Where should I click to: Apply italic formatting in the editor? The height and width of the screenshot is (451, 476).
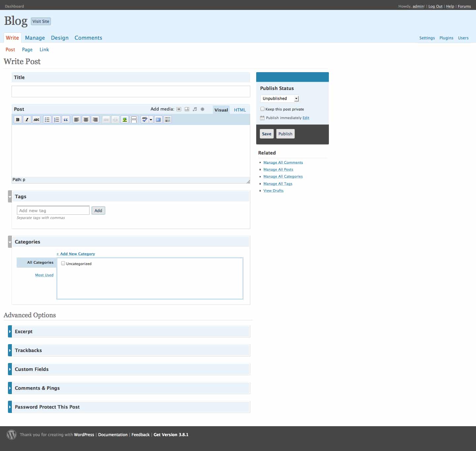point(27,120)
